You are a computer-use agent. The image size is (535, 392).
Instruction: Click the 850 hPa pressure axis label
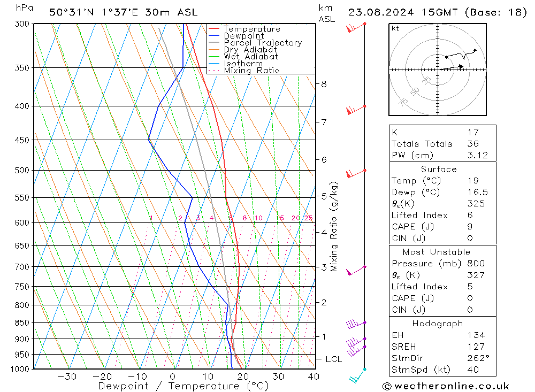tap(22, 322)
